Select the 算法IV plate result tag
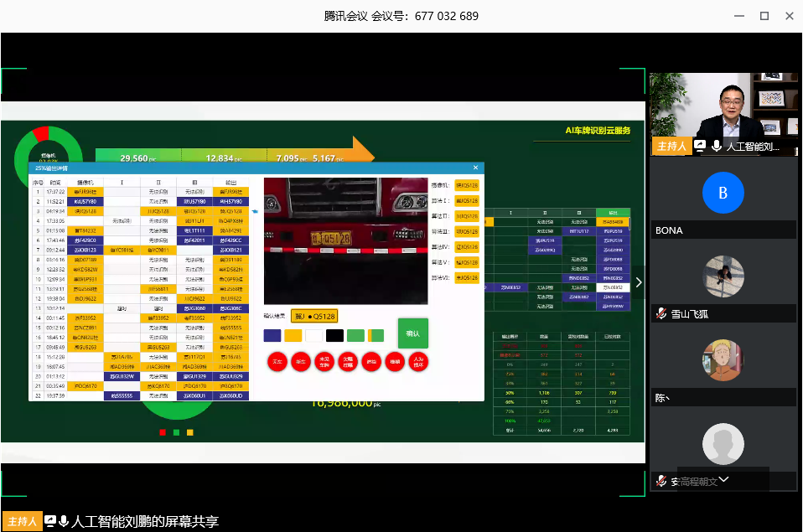This screenshot has height=532, width=803. (x=467, y=246)
